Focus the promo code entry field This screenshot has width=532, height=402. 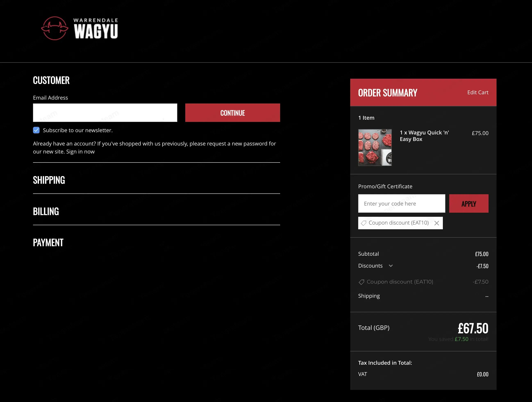point(402,203)
